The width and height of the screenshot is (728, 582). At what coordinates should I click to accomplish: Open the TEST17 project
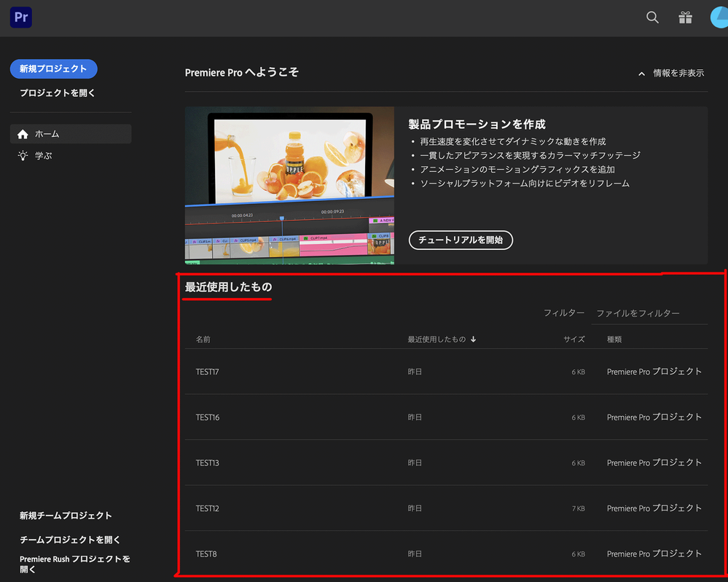(x=446, y=371)
